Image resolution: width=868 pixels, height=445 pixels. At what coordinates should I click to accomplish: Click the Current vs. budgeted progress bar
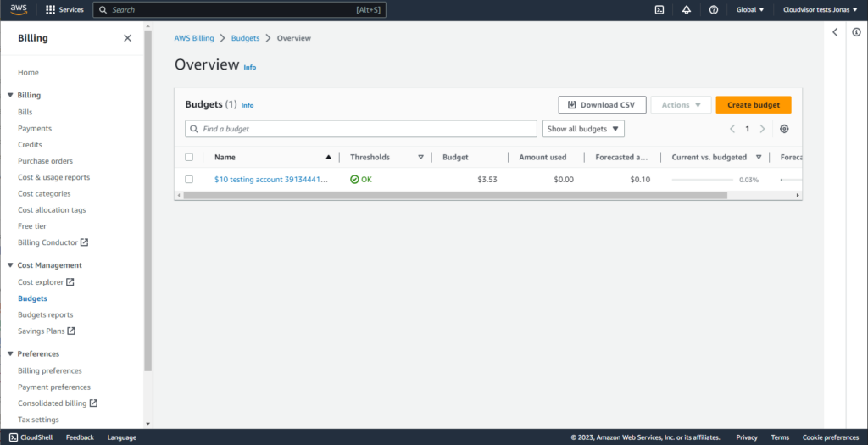coord(703,180)
